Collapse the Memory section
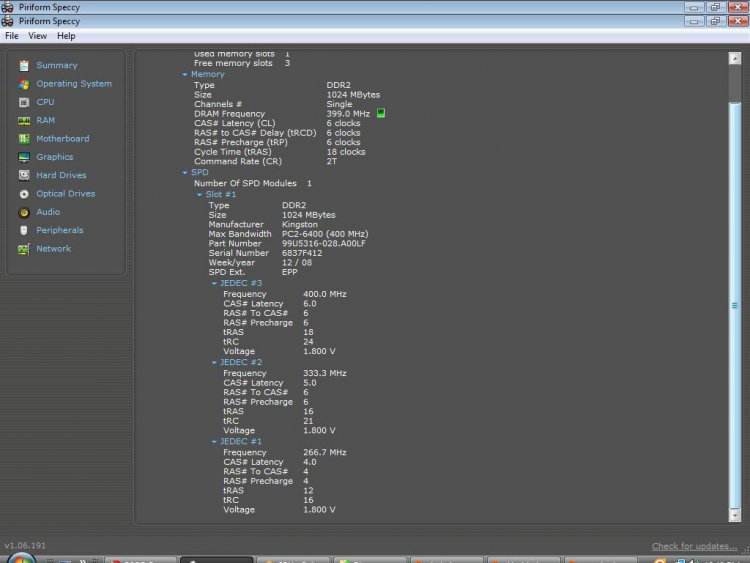Viewport: 750px width, 563px height. coord(185,75)
